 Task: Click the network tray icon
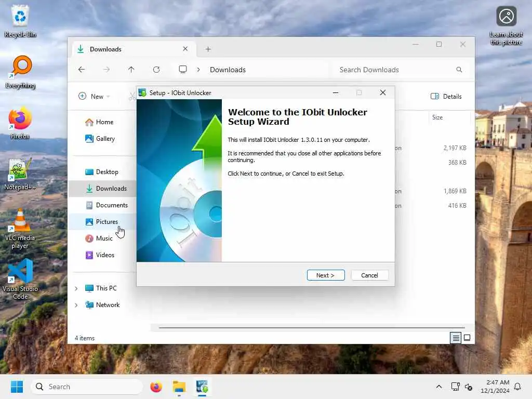[x=455, y=387]
